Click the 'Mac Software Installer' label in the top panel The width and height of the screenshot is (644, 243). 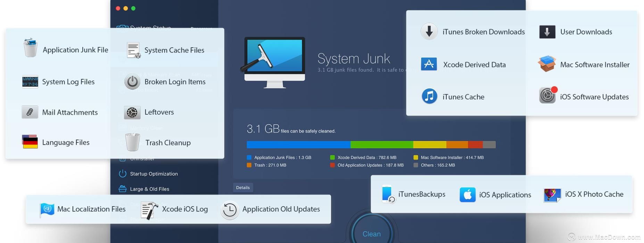pyautogui.click(x=595, y=65)
